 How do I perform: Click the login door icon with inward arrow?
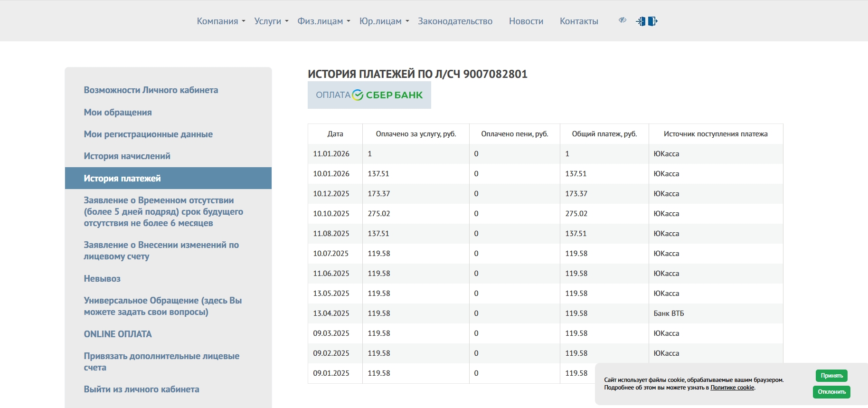pyautogui.click(x=641, y=21)
